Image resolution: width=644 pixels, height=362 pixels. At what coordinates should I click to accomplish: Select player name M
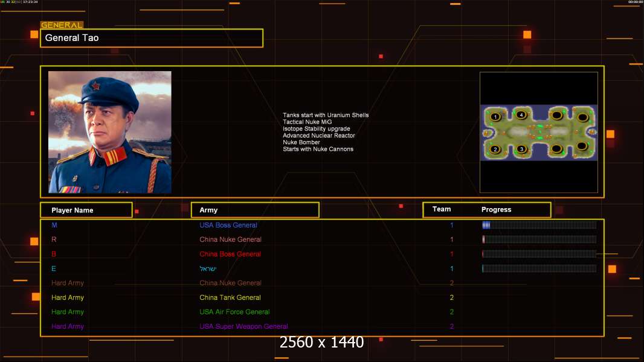[54, 225]
